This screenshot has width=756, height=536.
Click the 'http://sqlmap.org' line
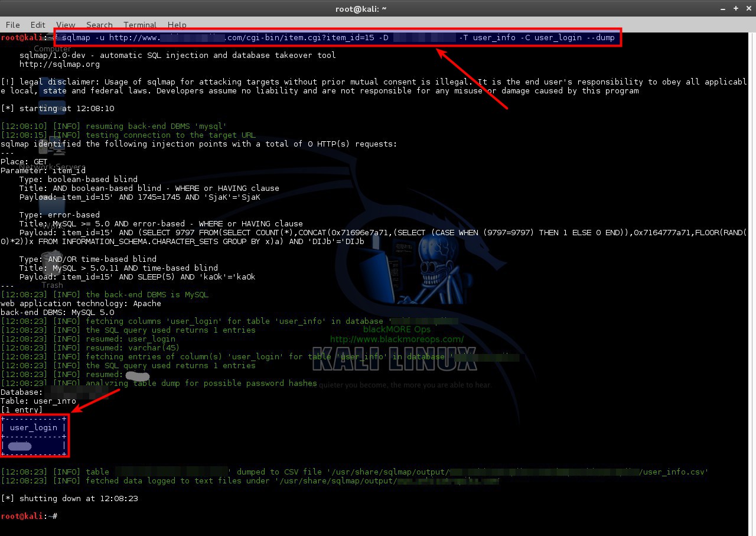(60, 64)
